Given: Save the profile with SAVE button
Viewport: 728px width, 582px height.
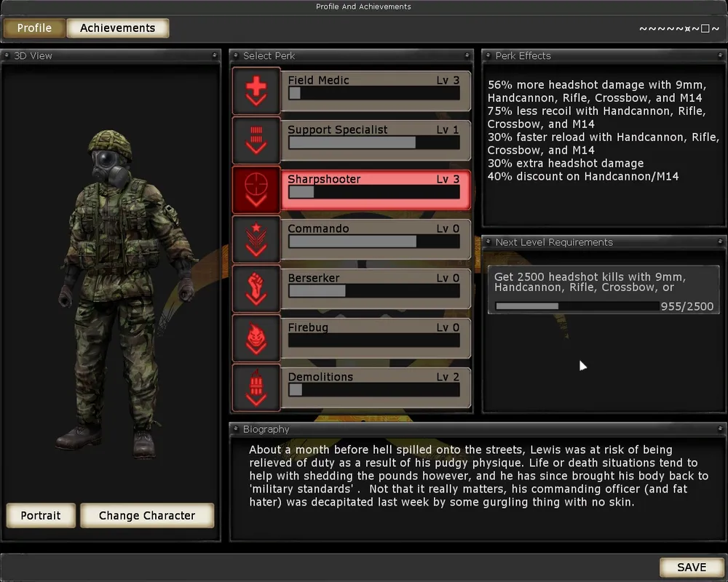Looking at the screenshot, I should pos(691,567).
